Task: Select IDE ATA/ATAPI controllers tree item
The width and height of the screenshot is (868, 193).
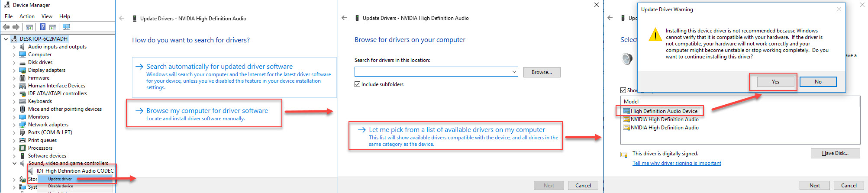Action: tap(58, 93)
